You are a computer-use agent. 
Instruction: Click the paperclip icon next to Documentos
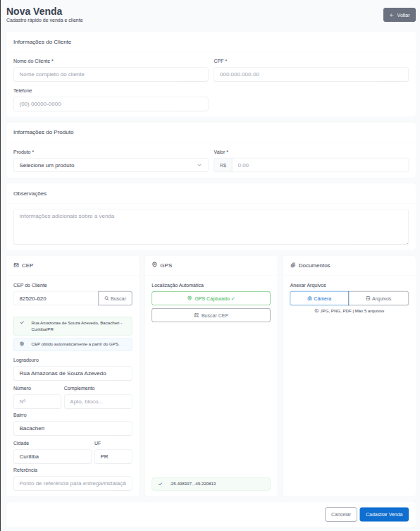tap(293, 265)
